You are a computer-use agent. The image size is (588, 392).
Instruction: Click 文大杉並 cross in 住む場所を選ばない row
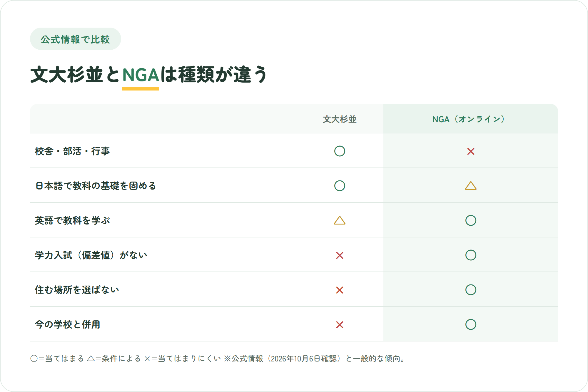[340, 290]
